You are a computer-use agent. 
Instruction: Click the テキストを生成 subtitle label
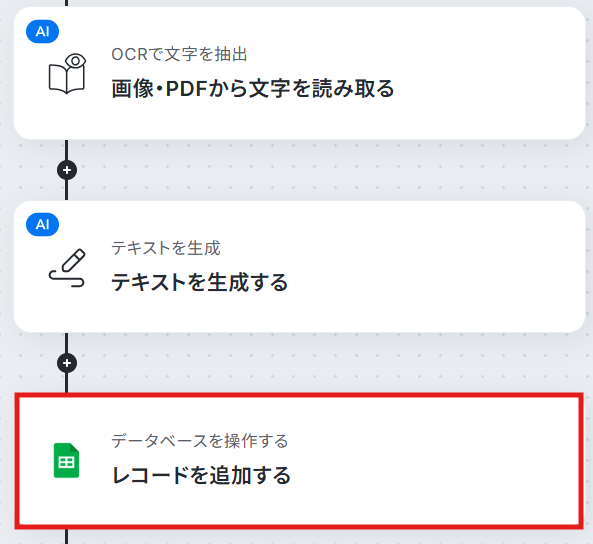pos(166,248)
